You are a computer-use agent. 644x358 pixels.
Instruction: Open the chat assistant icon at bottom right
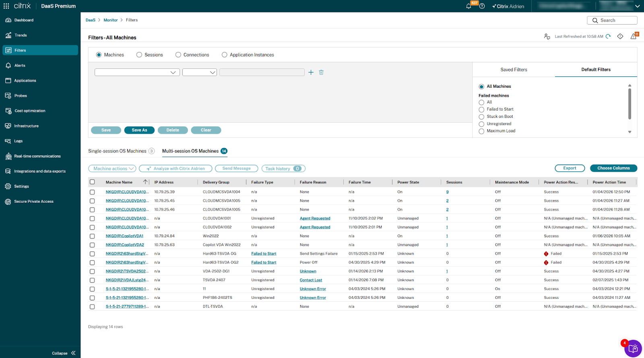[633, 348]
